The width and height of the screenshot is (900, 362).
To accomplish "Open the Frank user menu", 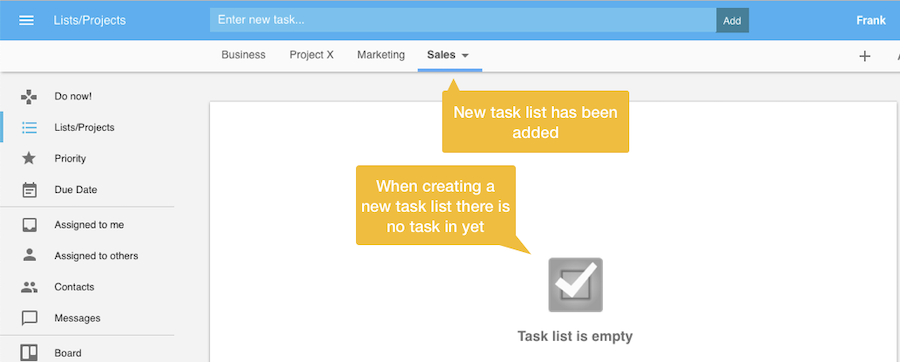I will click(871, 20).
